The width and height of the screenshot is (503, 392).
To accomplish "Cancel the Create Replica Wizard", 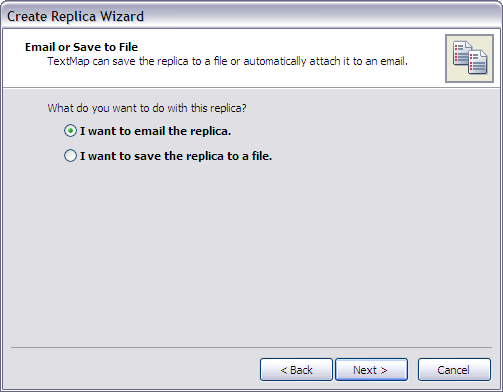I will (x=454, y=369).
